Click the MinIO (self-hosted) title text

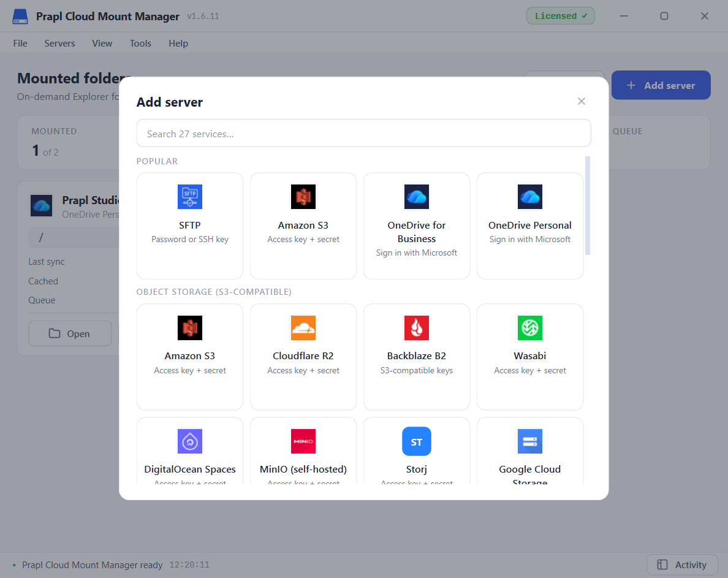303,469
